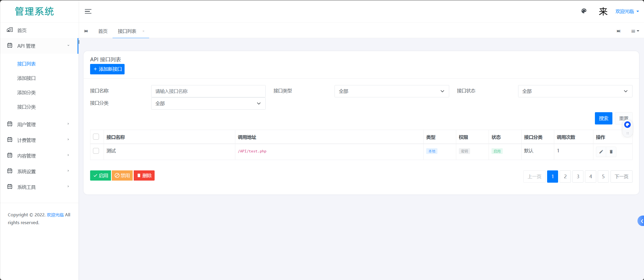This screenshot has width=644, height=280.
Task: Click the blue side panel arrow handle
Action: pos(641,221)
